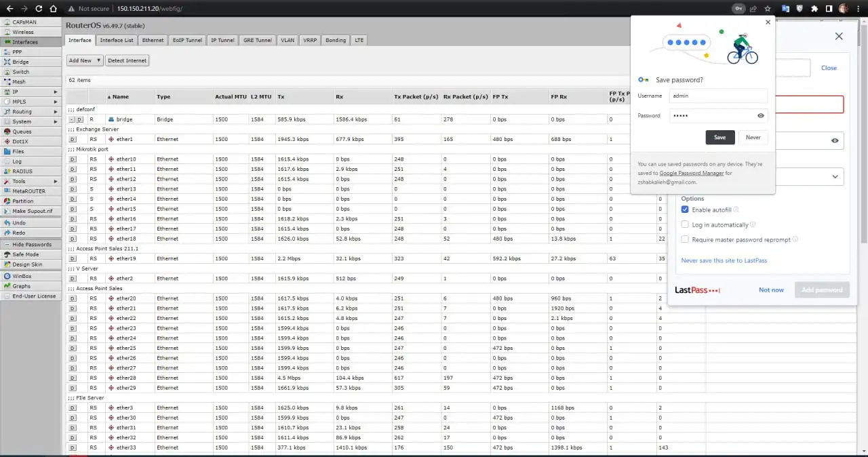Viewport: 868px width, 457px height.
Task: Activate Safe Mode in the sidebar
Action: pos(26,254)
